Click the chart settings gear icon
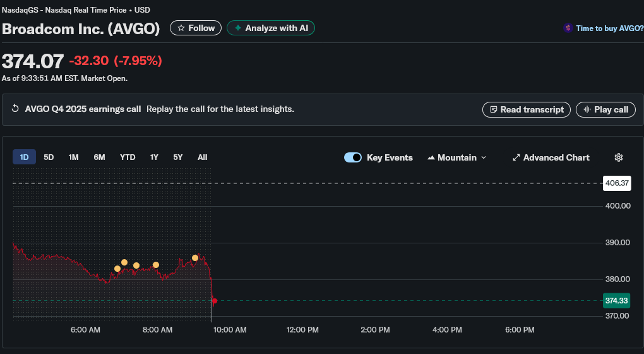 pos(619,157)
